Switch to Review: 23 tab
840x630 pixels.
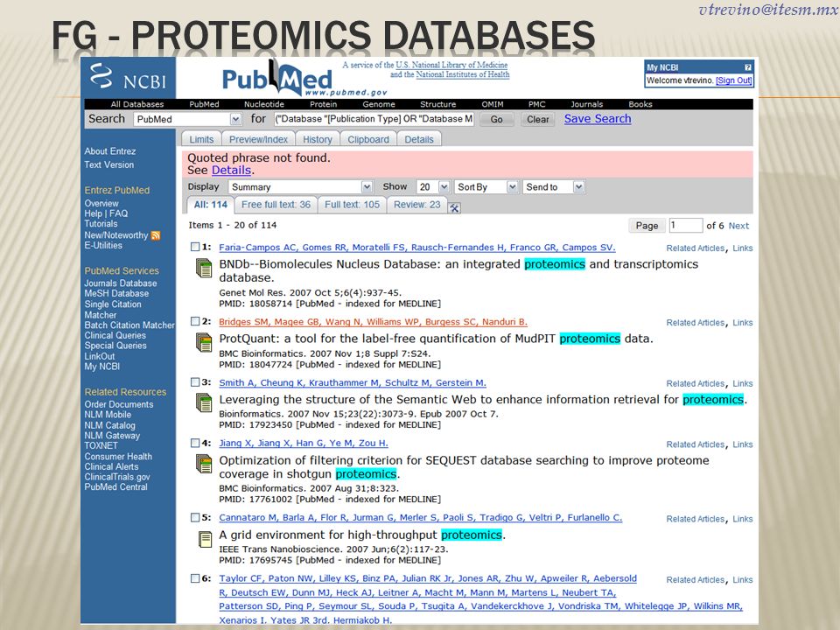(416, 205)
